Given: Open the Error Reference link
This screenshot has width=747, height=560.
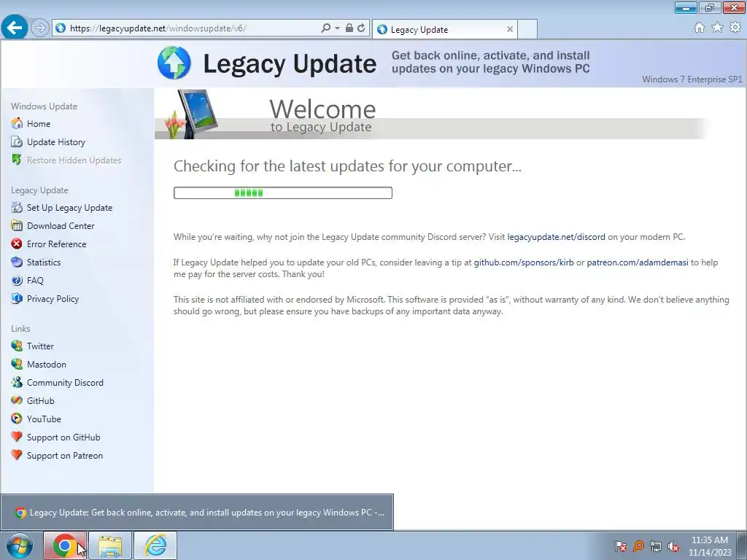Looking at the screenshot, I should (57, 244).
